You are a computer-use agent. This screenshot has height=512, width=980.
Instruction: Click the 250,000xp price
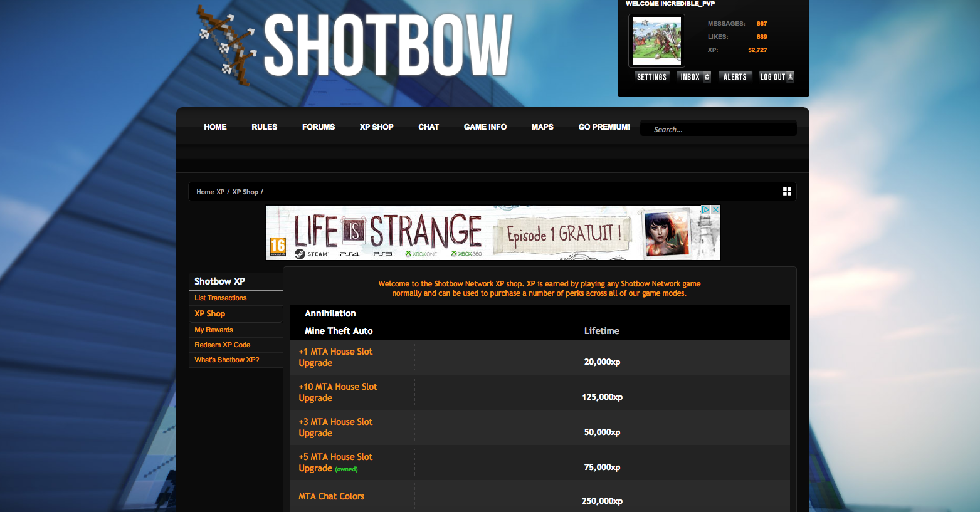tap(602, 501)
